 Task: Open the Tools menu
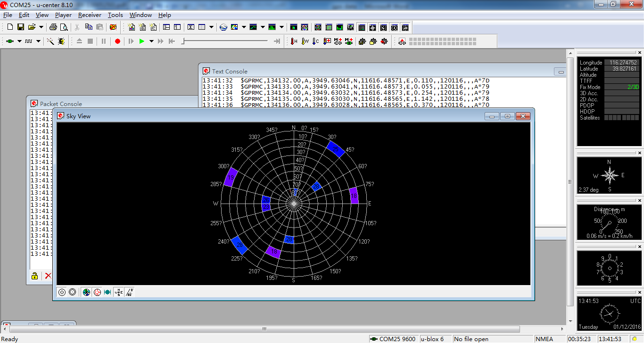115,15
